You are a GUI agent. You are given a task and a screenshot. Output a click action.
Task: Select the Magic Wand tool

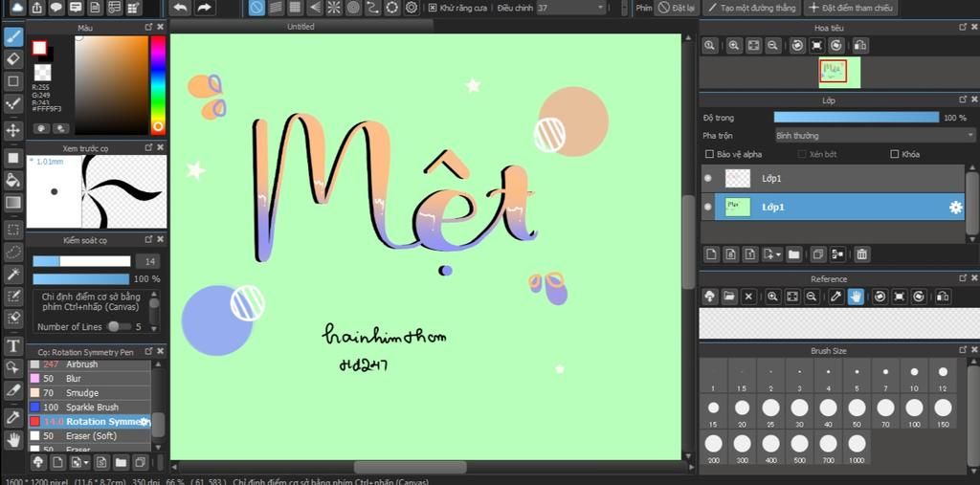click(12, 274)
